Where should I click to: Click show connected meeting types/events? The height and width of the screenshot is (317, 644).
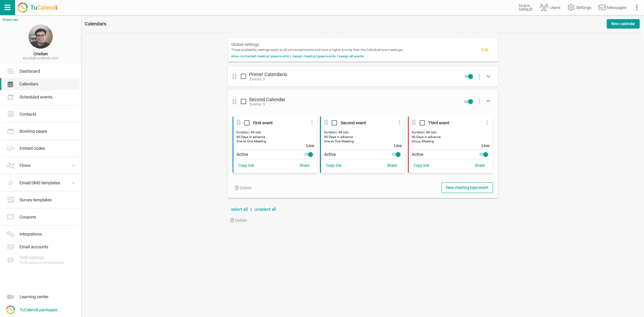(260, 56)
